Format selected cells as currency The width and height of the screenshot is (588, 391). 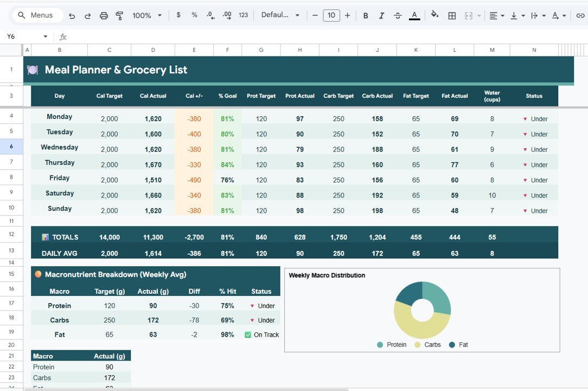click(x=178, y=15)
